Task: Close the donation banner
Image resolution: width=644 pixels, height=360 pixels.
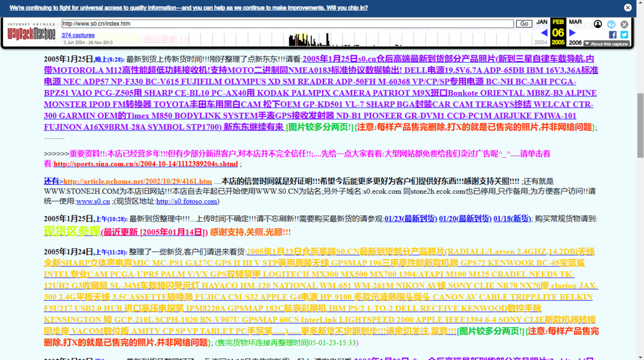Action: (627, 7)
